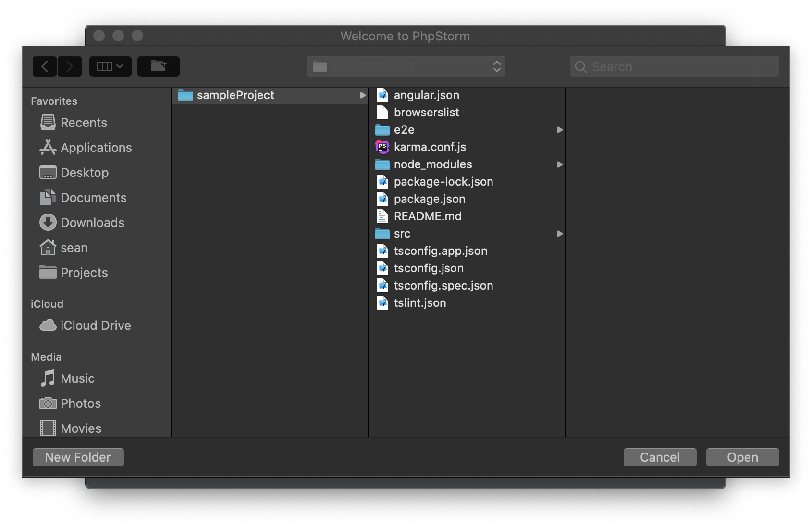This screenshot has height=529, width=812.
Task: Select the tslint.json file icon
Action: point(382,303)
